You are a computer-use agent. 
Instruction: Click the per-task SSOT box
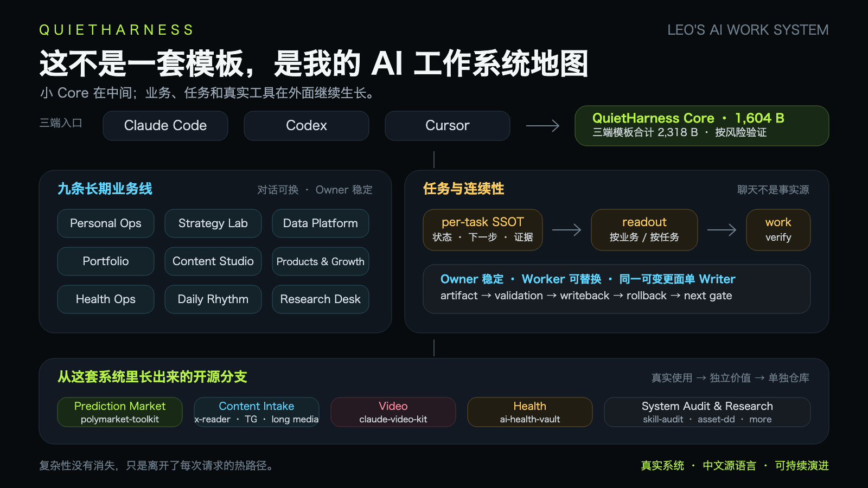[x=483, y=230]
